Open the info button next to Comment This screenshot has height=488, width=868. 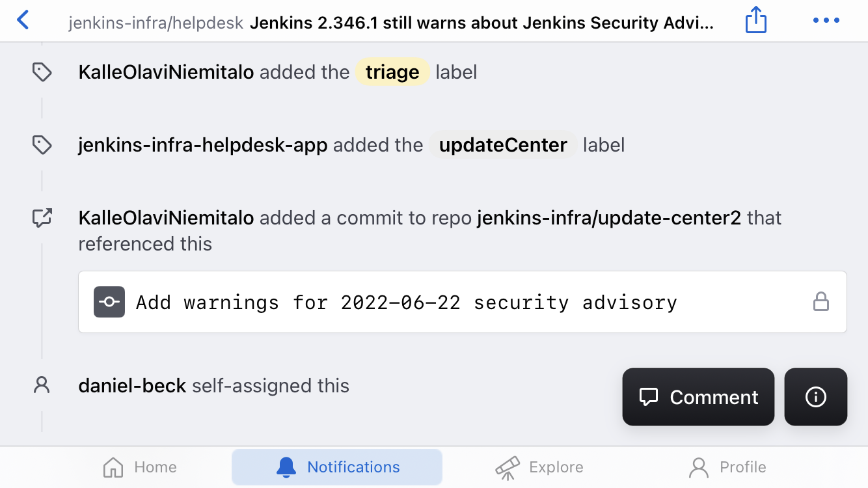tap(815, 397)
